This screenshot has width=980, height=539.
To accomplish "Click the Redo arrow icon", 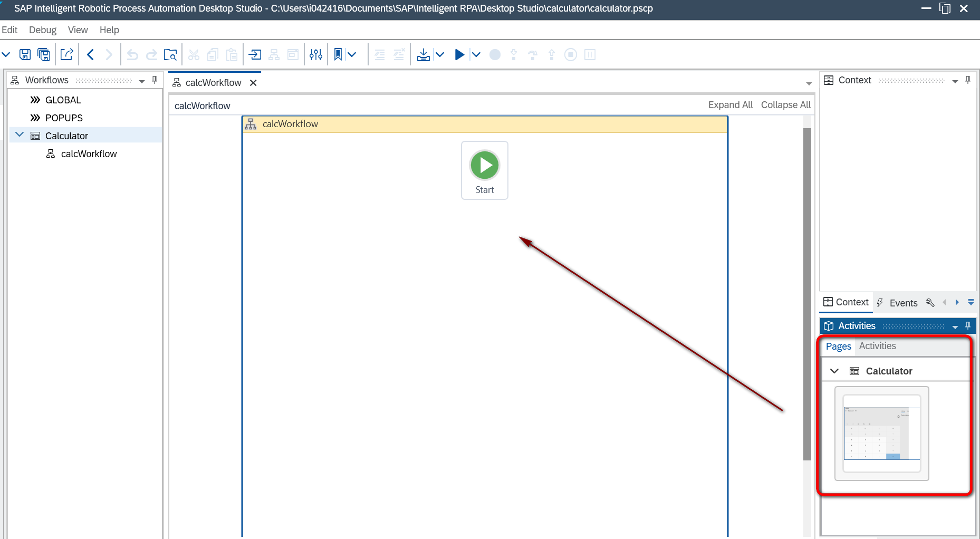I will (151, 54).
